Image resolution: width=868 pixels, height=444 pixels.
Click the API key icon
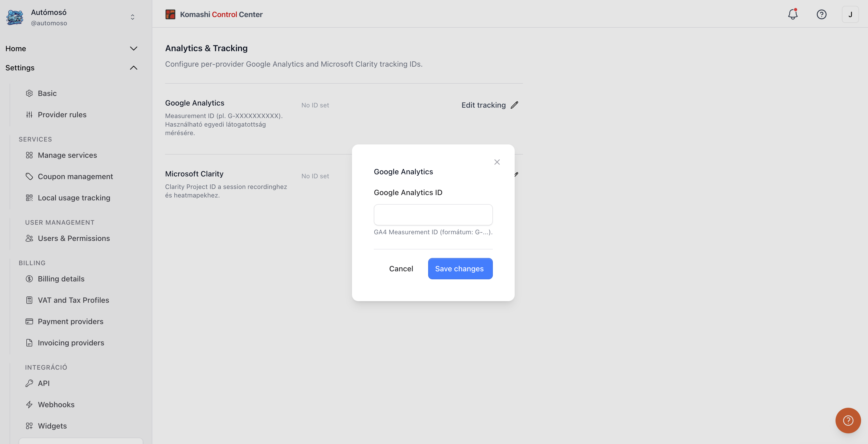(x=29, y=383)
